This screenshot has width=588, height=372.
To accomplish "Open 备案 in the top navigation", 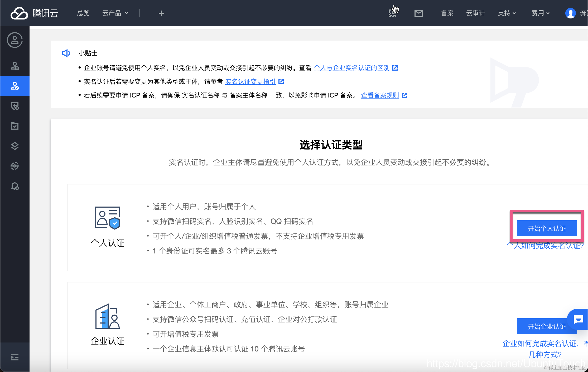I will click(447, 13).
